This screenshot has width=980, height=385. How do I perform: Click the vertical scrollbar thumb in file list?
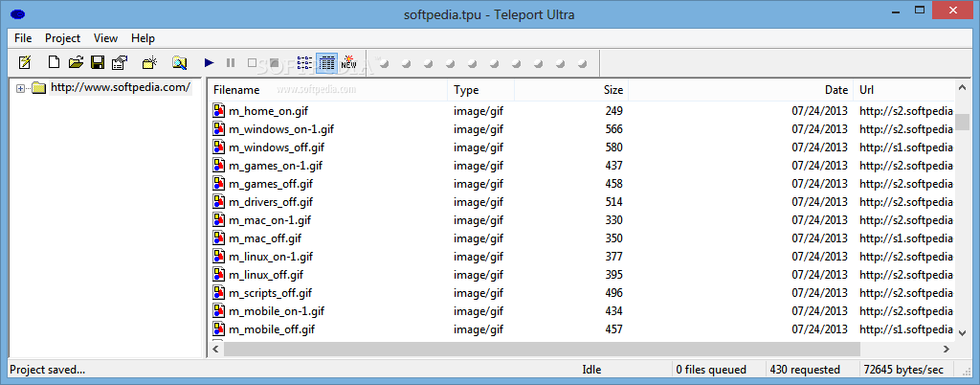pos(962,122)
